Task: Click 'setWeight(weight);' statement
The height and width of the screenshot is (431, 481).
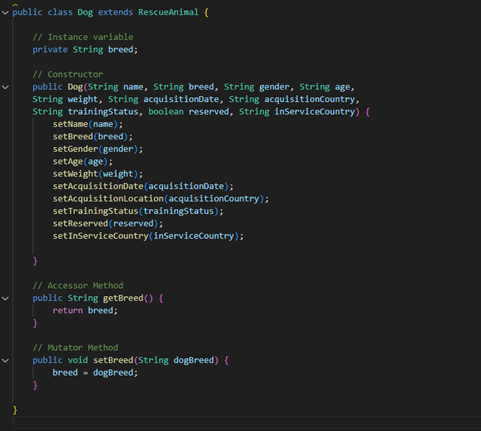Action: pyautogui.click(x=98, y=174)
